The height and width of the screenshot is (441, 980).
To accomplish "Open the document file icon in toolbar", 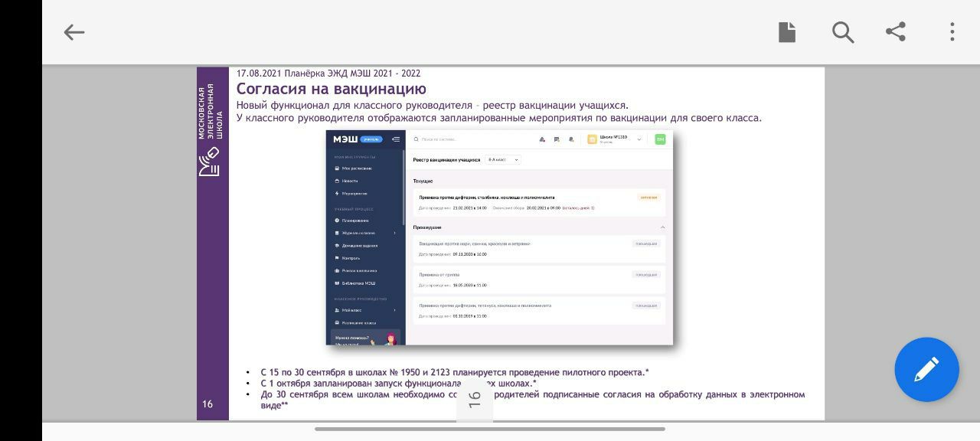I will click(x=787, y=32).
